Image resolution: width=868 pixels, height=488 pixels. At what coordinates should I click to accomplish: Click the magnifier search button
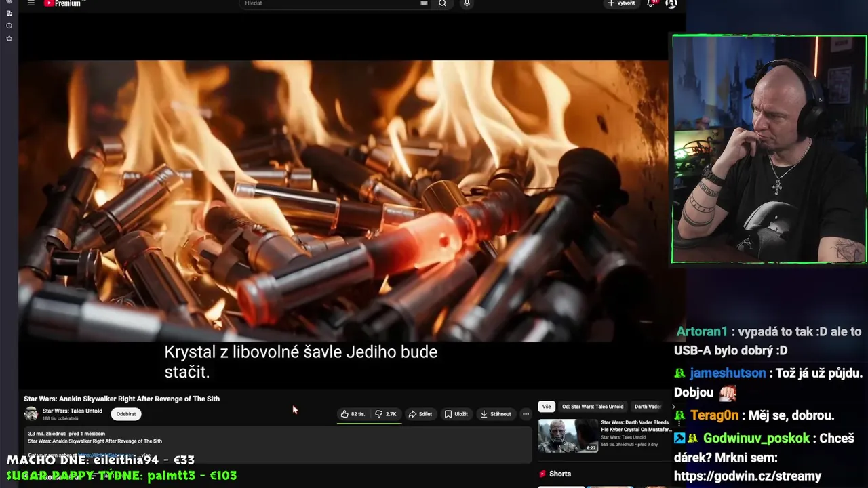pos(443,3)
